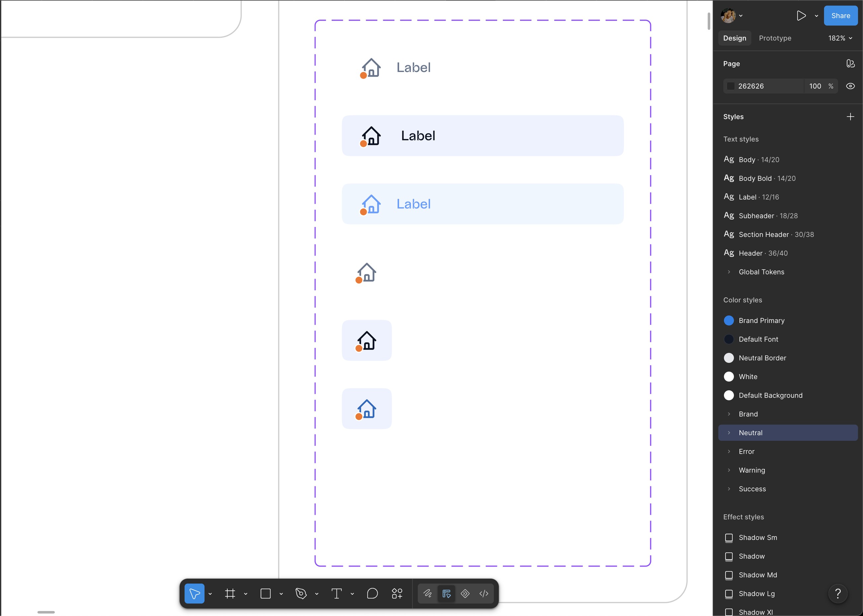
Task: Activate the Text tool
Action: point(337,594)
